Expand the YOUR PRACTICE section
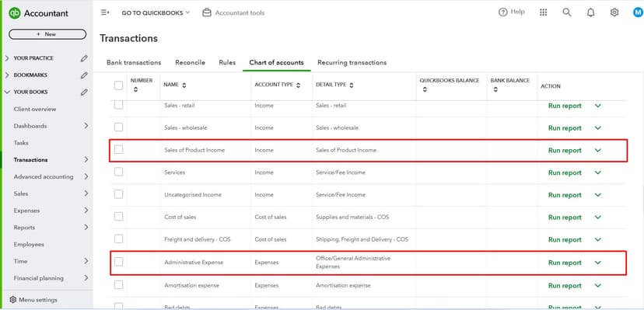 point(7,58)
